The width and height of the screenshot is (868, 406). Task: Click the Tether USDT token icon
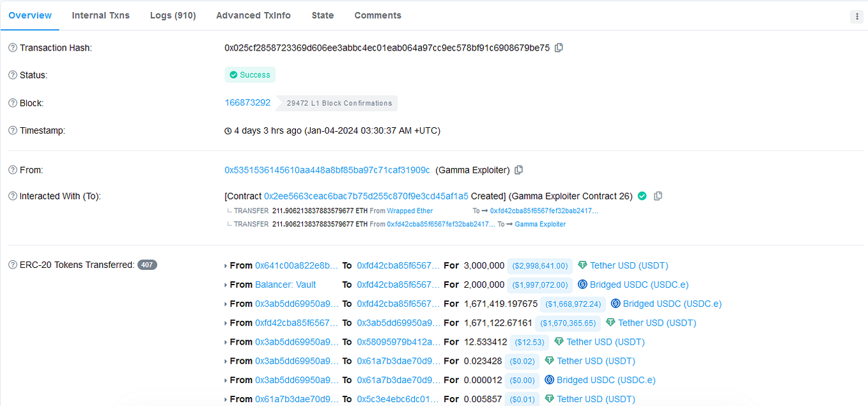click(582, 265)
